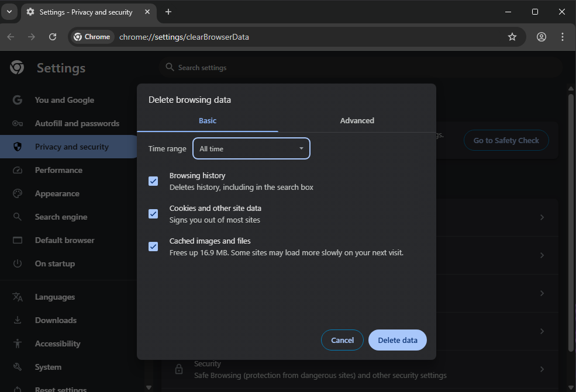
Task: Open the profile avatar icon
Action: 541,37
